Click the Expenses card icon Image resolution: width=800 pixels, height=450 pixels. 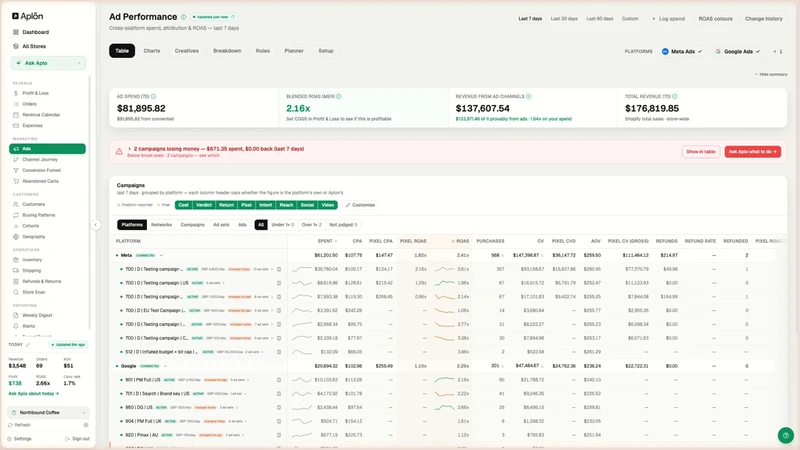[16, 126]
